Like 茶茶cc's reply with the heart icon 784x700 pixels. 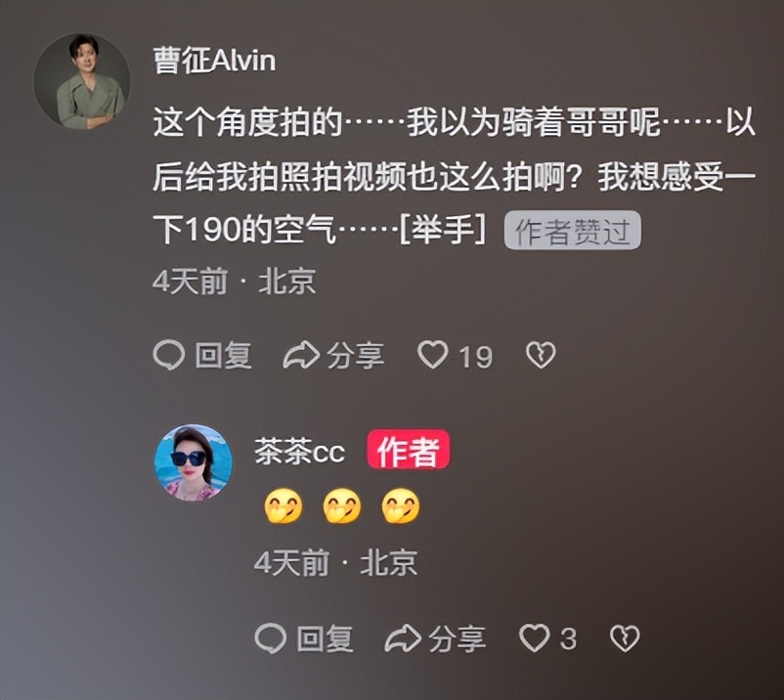(534, 638)
